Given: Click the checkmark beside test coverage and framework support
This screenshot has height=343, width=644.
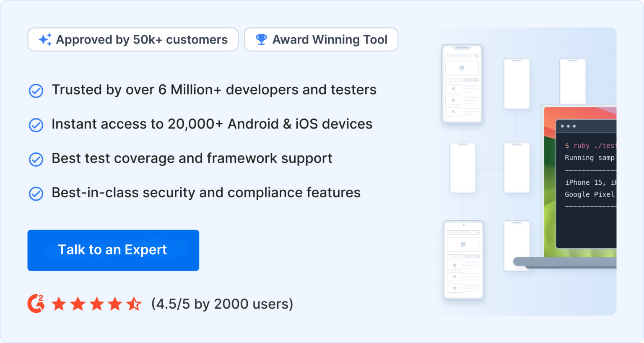Looking at the screenshot, I should [36, 159].
